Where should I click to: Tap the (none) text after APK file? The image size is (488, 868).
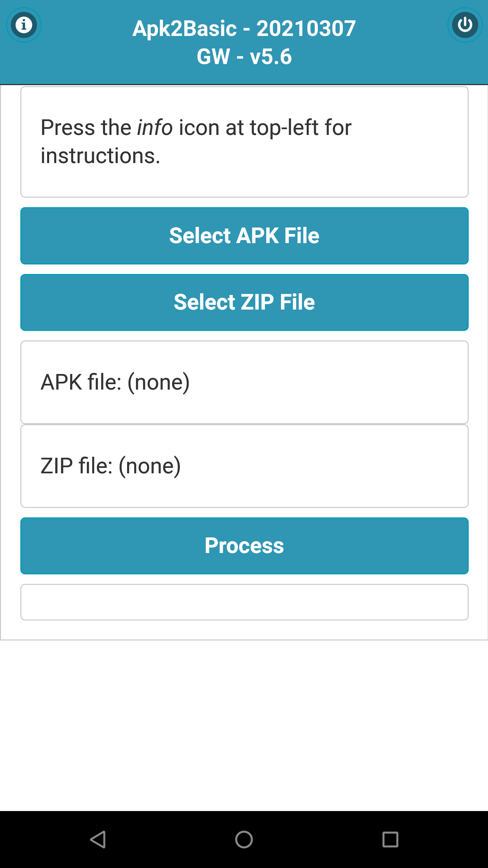click(159, 382)
